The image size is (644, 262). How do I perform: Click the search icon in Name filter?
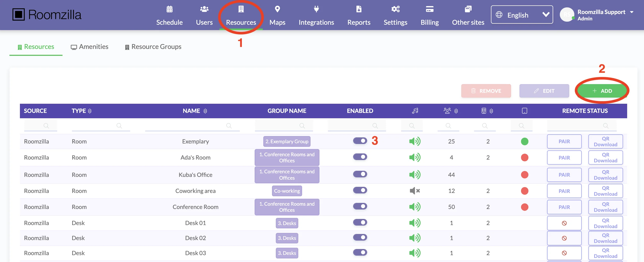[229, 126]
